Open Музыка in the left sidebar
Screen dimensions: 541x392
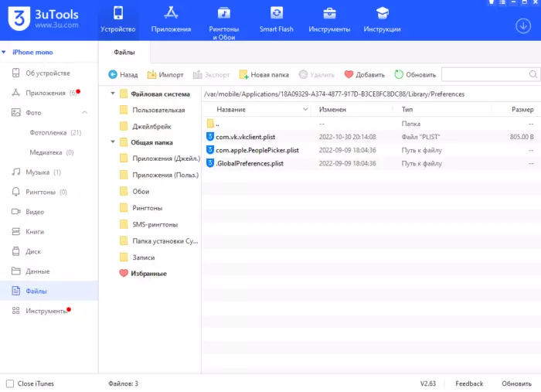coord(37,172)
